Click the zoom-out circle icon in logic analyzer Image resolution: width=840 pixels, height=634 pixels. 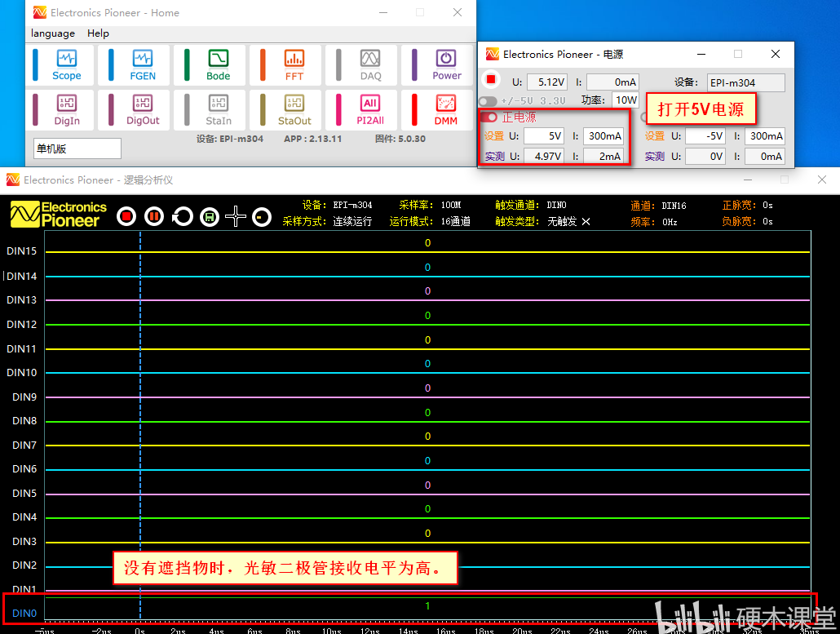(x=262, y=216)
